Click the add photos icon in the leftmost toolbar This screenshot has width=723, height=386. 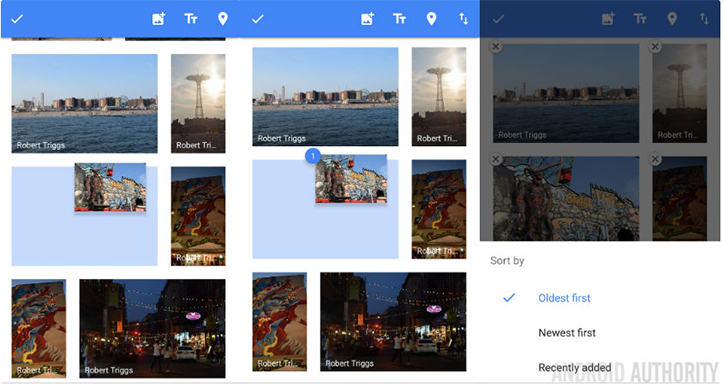click(x=159, y=19)
